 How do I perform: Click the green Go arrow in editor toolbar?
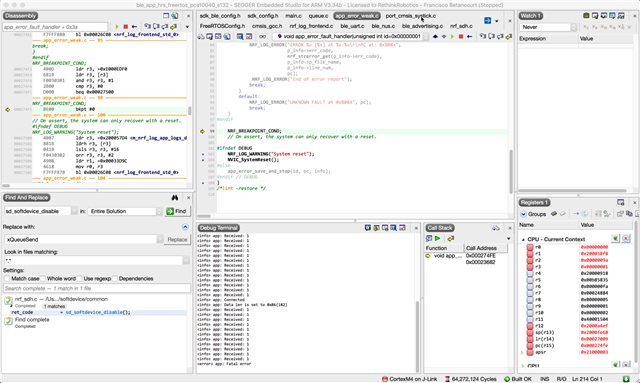click(452, 37)
